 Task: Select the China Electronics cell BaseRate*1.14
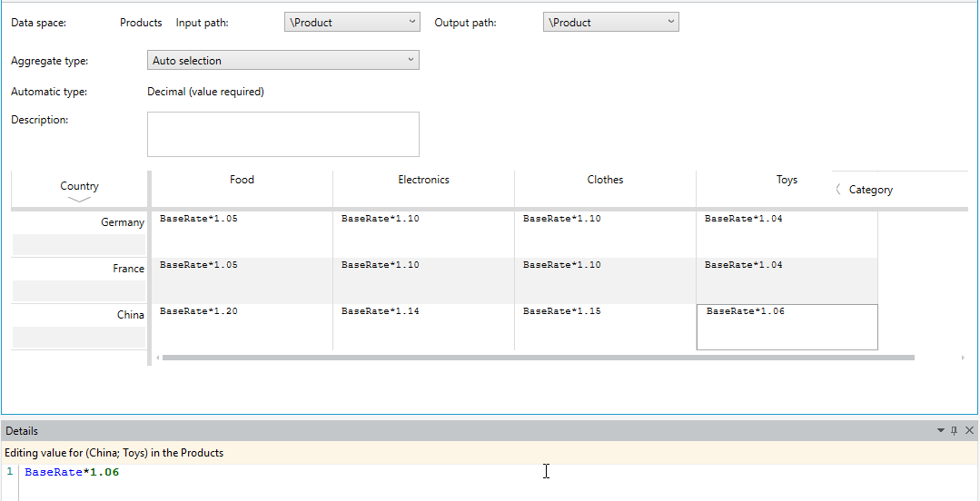click(424, 327)
